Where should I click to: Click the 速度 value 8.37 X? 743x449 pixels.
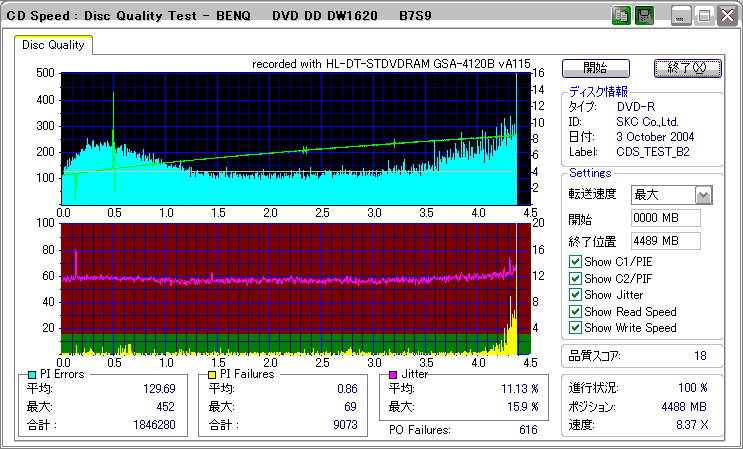click(x=693, y=425)
